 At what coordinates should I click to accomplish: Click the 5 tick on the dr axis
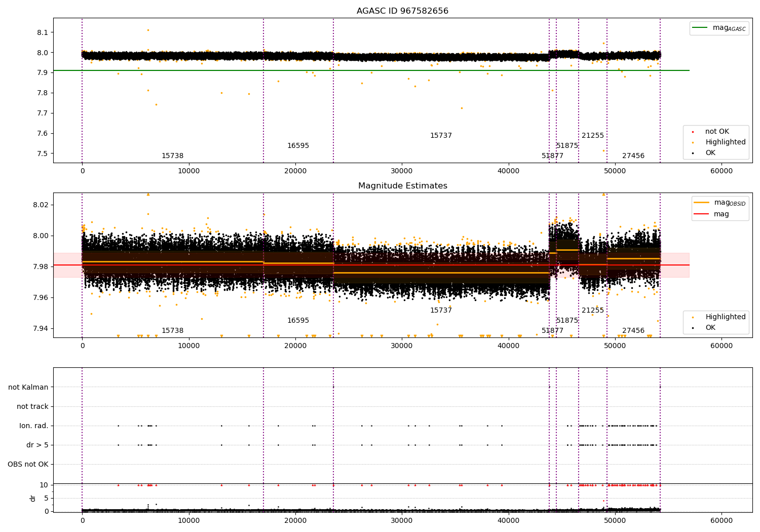click(47, 499)
